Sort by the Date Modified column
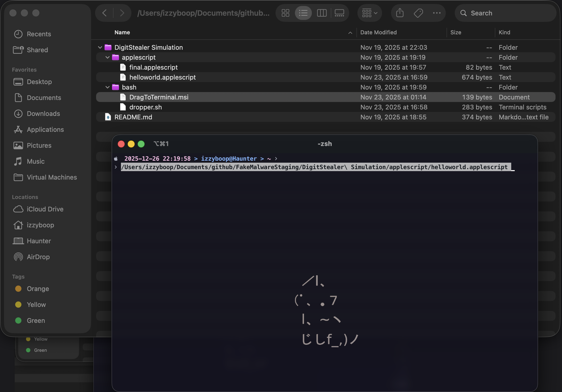The height and width of the screenshot is (392, 562). point(378,32)
